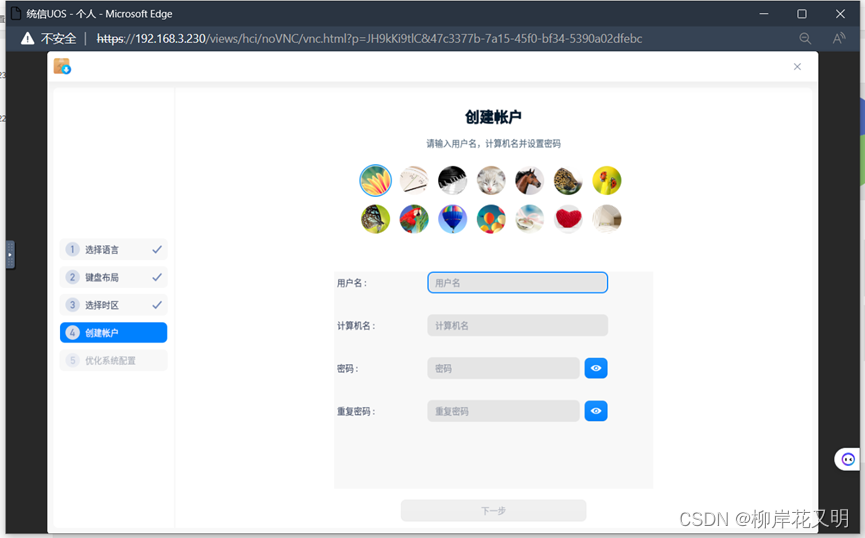Image resolution: width=865 pixels, height=538 pixels.
Task: Choose the pencil sketch avatar
Action: (414, 180)
